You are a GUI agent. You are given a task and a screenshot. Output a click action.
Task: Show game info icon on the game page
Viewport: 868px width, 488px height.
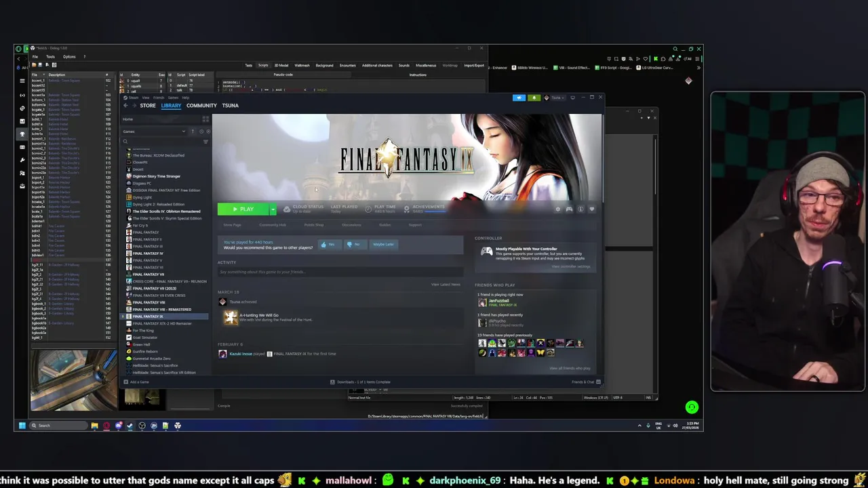click(580, 209)
